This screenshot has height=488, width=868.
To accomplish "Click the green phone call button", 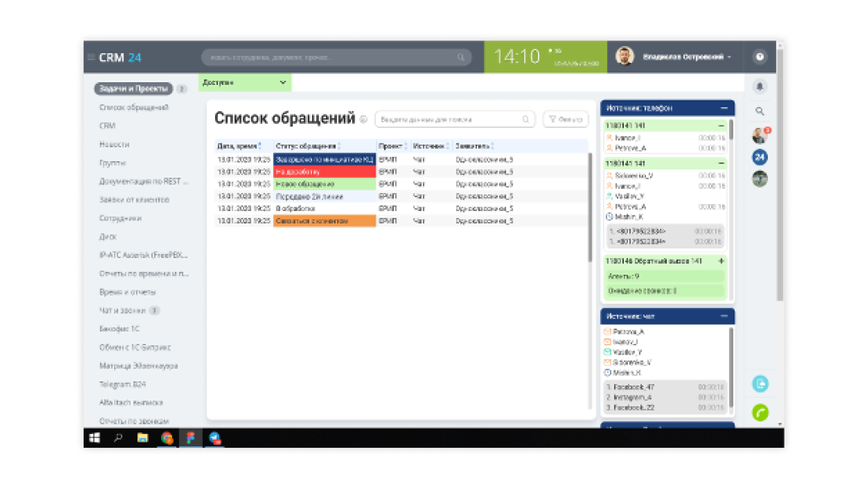I will (x=760, y=412).
